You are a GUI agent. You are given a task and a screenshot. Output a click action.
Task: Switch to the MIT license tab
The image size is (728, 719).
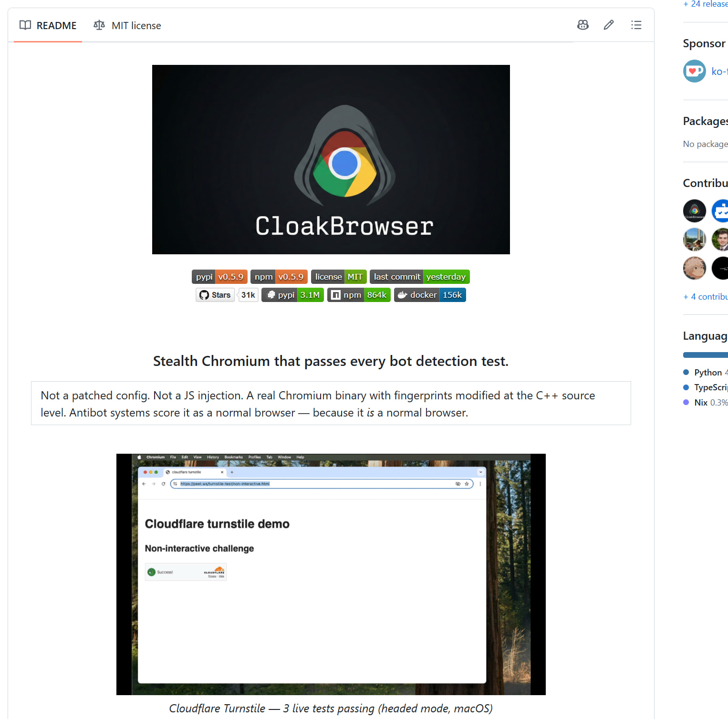point(127,25)
